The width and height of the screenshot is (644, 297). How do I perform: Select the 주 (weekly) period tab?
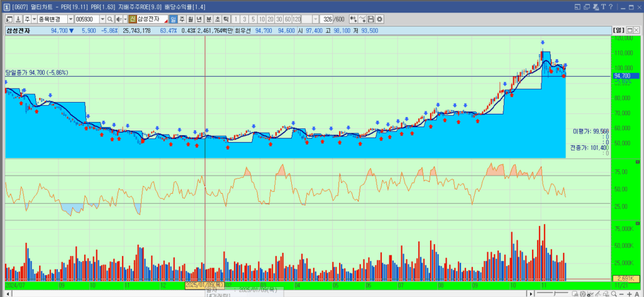point(182,20)
